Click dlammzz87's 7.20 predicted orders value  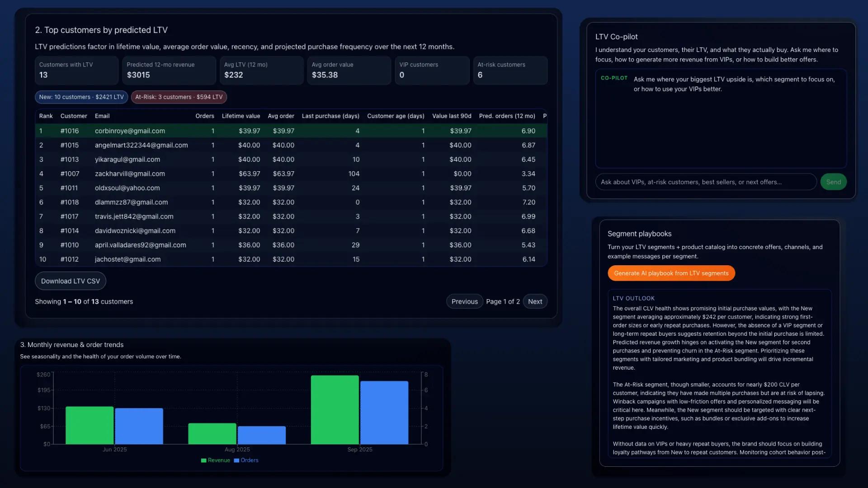tap(528, 202)
